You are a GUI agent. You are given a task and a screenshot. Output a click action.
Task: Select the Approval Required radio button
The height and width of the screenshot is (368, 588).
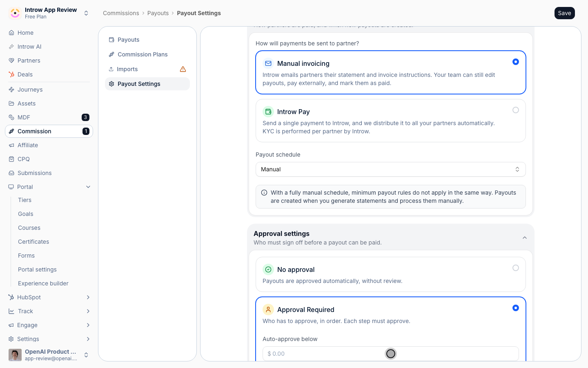click(x=516, y=308)
